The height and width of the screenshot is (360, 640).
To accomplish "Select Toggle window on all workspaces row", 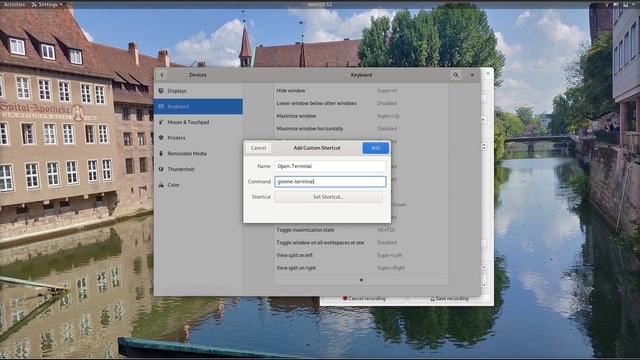I will click(x=361, y=242).
